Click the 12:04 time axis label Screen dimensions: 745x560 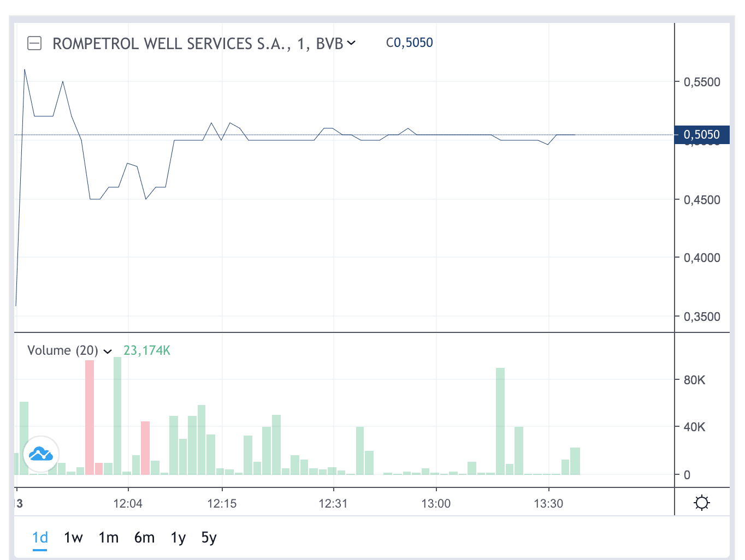click(x=128, y=503)
